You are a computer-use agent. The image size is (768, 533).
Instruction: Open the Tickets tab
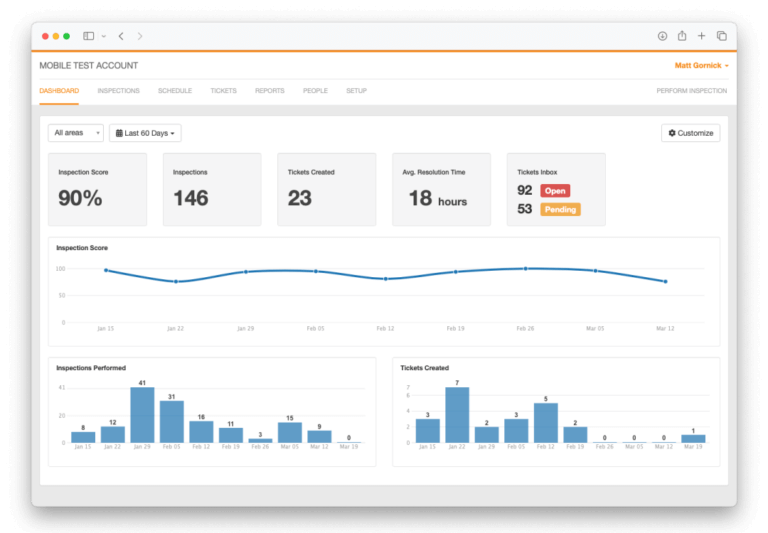tap(223, 91)
